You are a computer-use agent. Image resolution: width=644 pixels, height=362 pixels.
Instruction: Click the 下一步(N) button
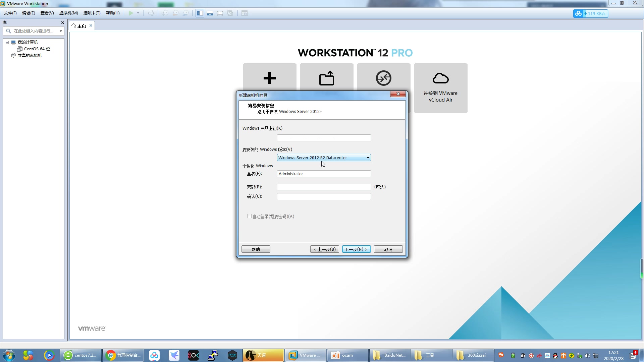[x=356, y=249]
